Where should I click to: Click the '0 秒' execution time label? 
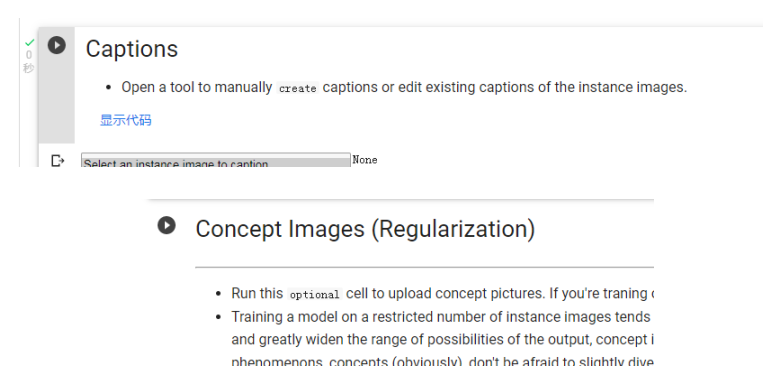29,62
